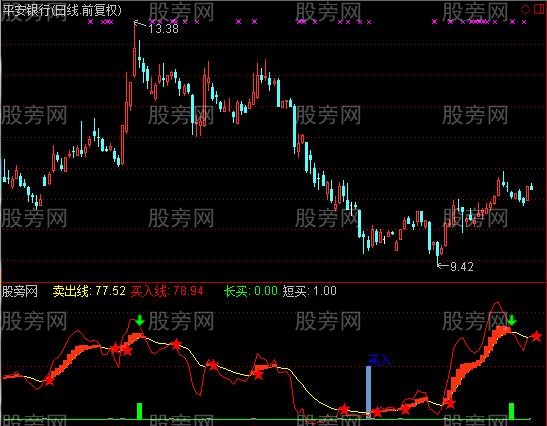
Task: Click the green bar near the chart's right end
Action: pos(511,411)
